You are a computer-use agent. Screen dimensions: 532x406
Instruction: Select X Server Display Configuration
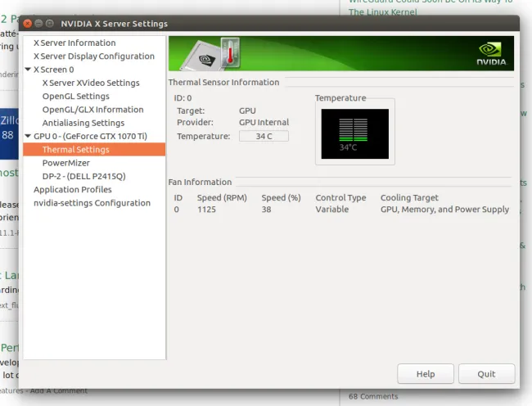pos(93,56)
